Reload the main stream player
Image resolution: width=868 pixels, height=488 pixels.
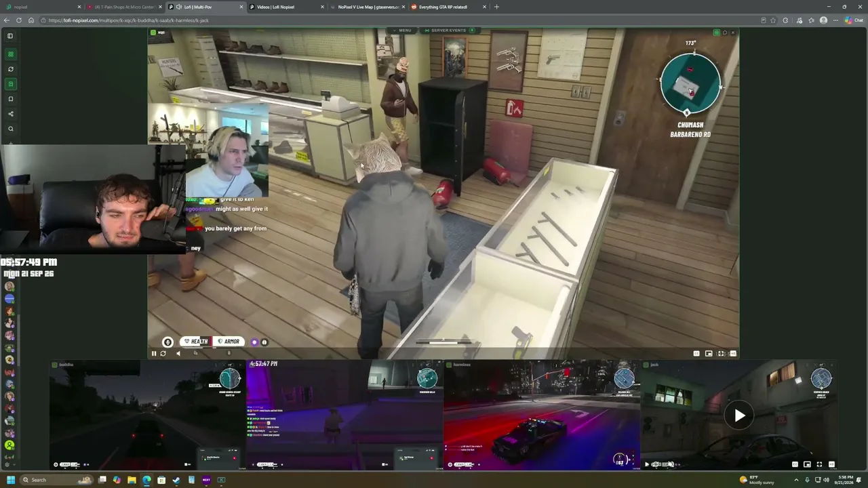(x=163, y=353)
